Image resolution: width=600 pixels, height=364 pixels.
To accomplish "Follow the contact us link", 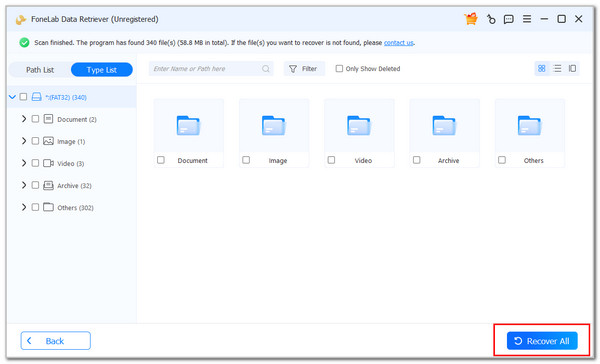I will pos(398,43).
